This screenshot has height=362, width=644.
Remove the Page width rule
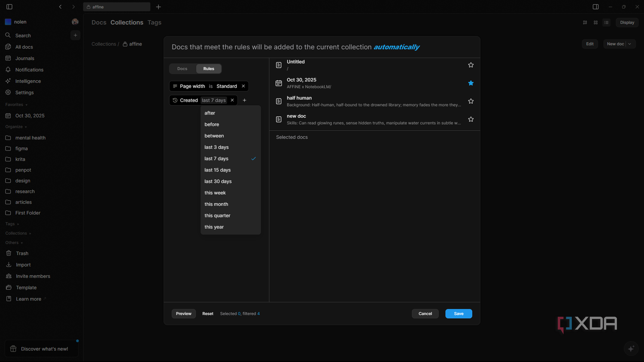click(243, 86)
